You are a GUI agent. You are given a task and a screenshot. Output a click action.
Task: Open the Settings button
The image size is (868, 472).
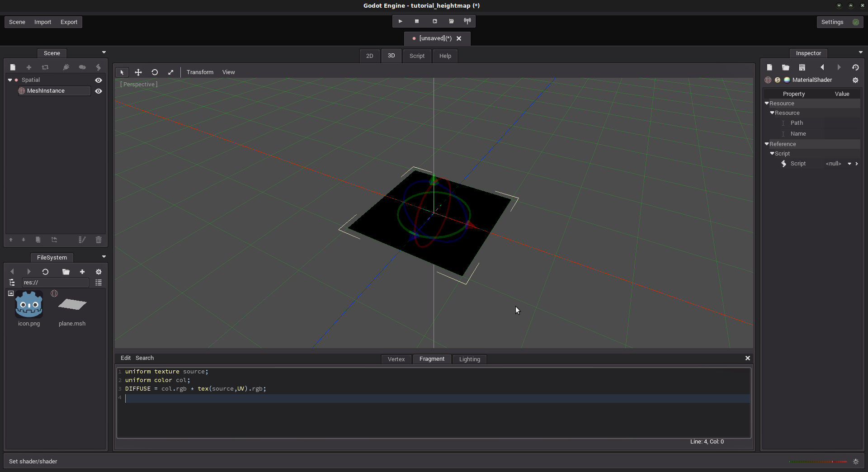pyautogui.click(x=832, y=22)
